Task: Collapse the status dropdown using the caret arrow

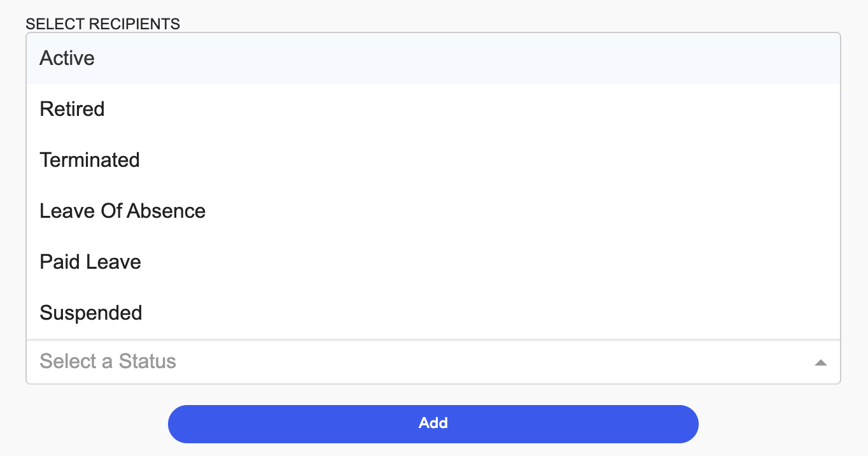Action: coord(821,362)
